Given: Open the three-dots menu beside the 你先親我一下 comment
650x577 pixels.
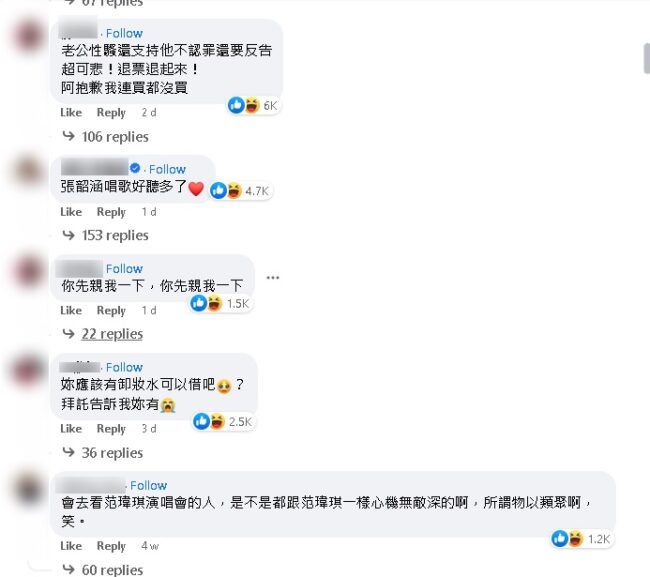Looking at the screenshot, I should click(x=273, y=277).
